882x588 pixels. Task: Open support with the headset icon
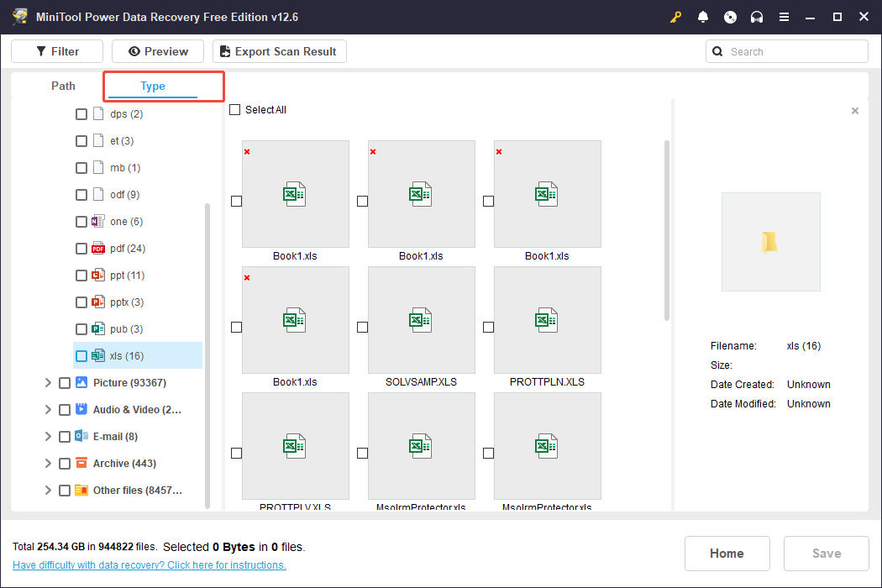(x=757, y=16)
